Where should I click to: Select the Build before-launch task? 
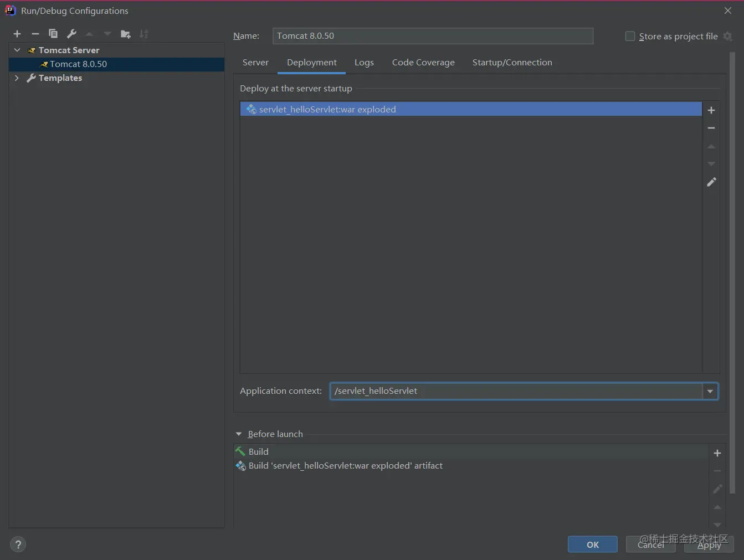[471, 452]
